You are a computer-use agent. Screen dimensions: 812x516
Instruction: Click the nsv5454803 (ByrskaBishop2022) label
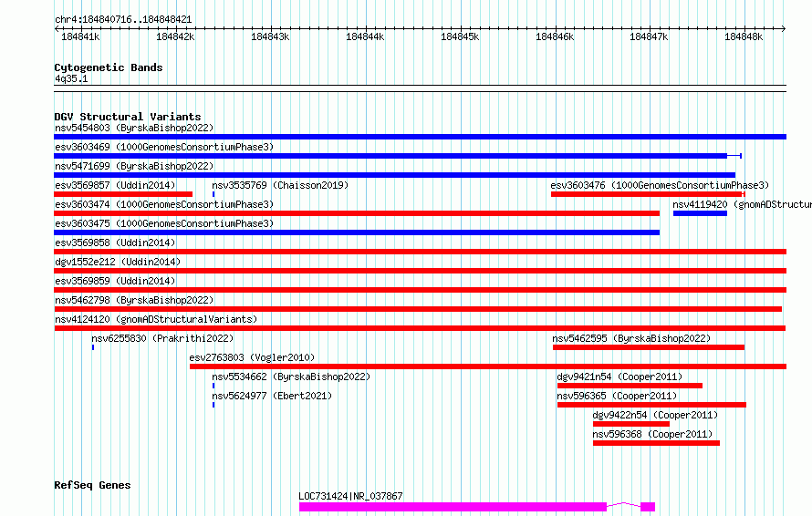click(134, 128)
